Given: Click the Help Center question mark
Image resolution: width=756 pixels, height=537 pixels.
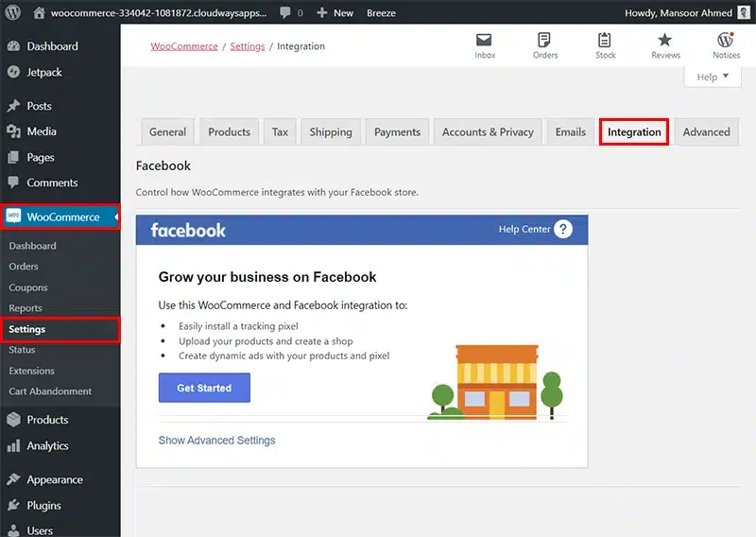Looking at the screenshot, I should pyautogui.click(x=563, y=229).
